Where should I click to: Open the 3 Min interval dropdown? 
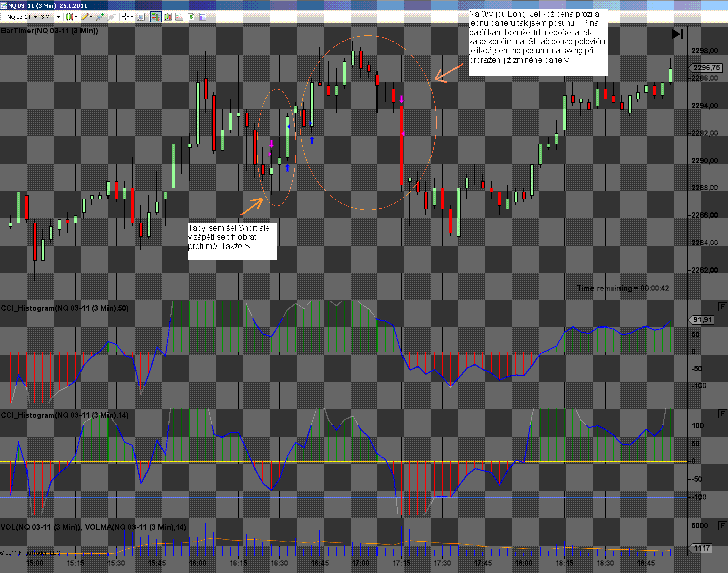pyautogui.click(x=50, y=17)
